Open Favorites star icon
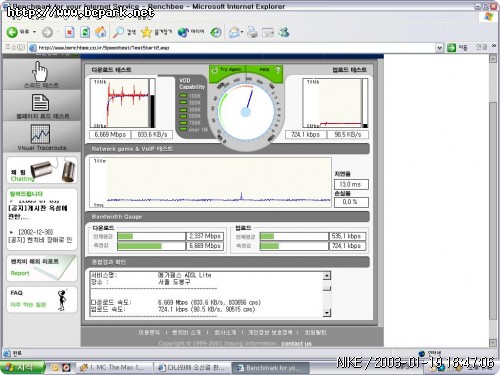The height and width of the screenshot is (375, 500). [146, 32]
